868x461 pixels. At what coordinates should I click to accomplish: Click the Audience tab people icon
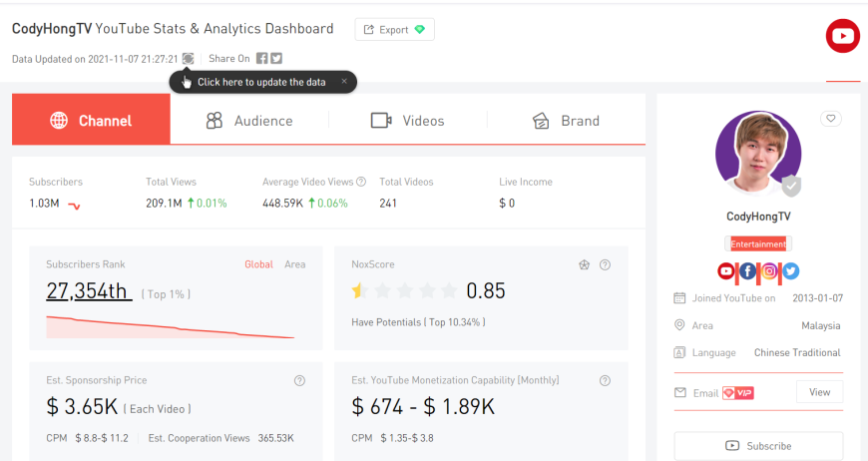tap(215, 120)
